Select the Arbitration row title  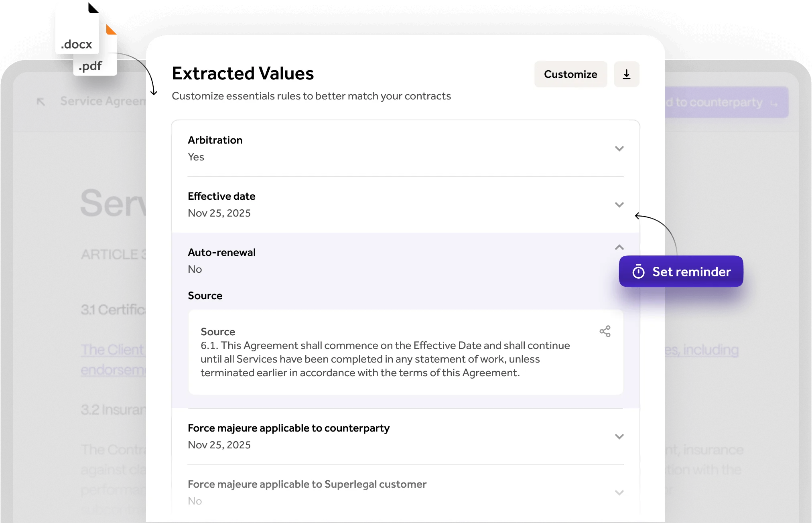[x=215, y=140]
